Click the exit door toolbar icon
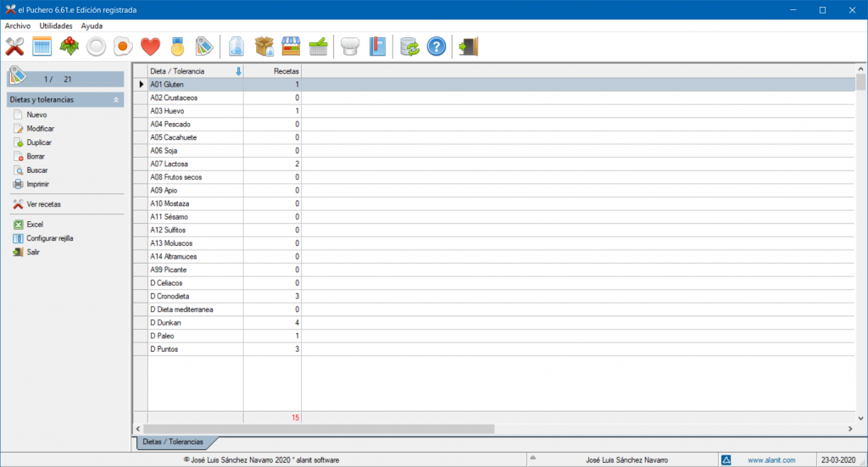 467,46
